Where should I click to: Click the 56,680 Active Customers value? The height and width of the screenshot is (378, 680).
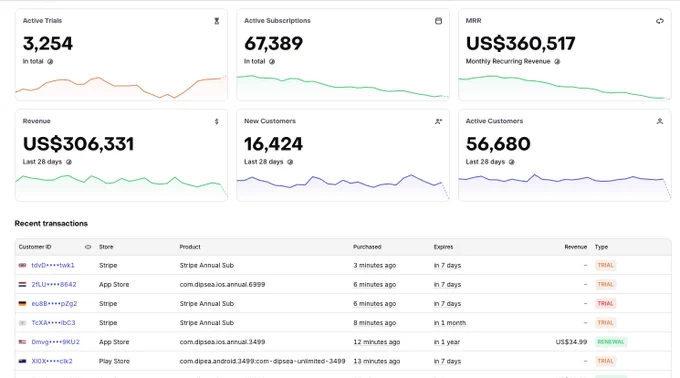498,144
